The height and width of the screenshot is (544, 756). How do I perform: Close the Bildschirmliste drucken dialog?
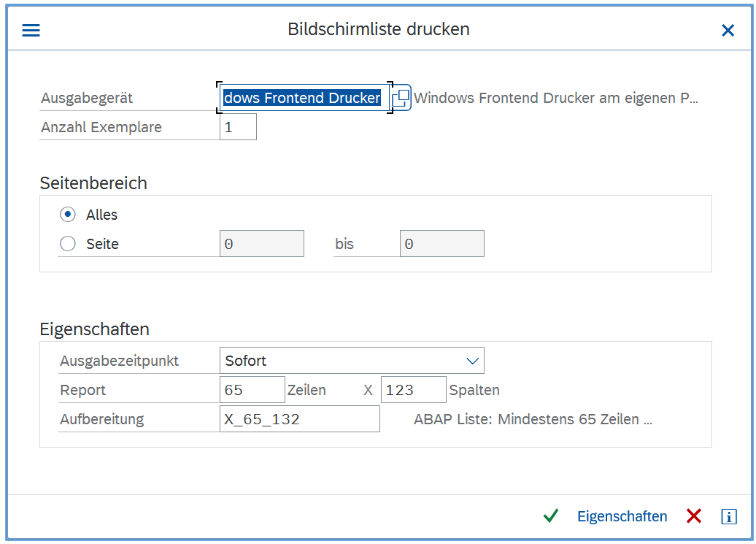tap(728, 30)
